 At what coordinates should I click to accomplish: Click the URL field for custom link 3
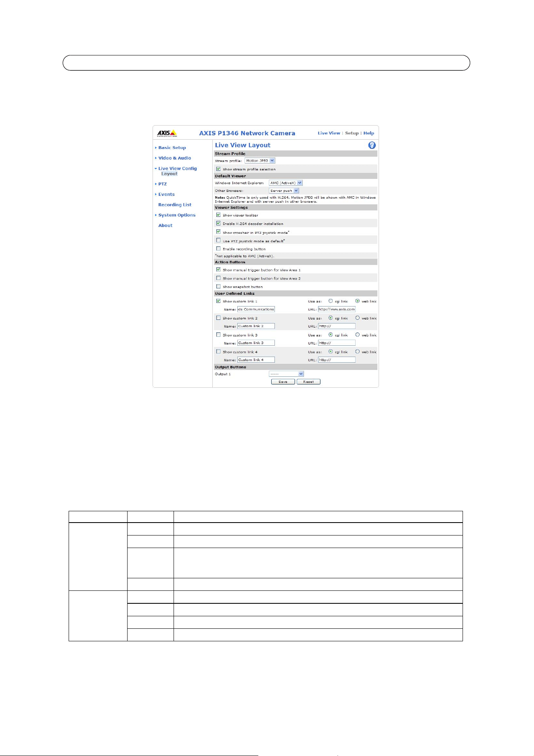[x=337, y=343]
